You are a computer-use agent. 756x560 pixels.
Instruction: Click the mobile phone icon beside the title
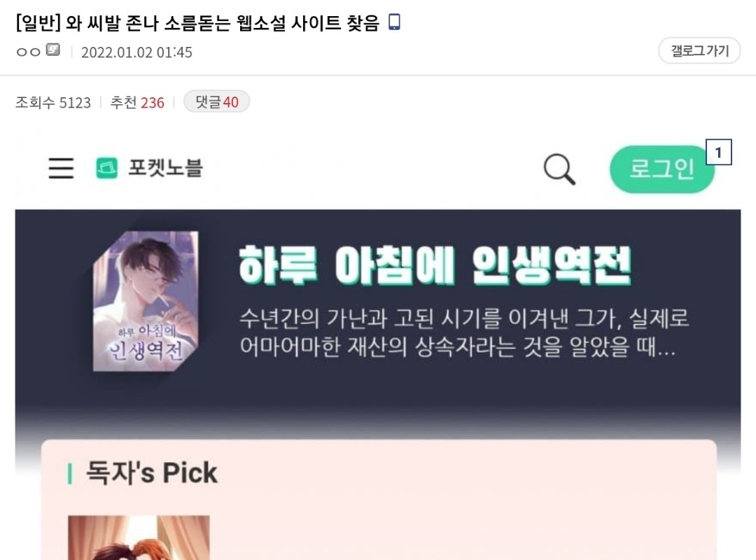click(394, 22)
